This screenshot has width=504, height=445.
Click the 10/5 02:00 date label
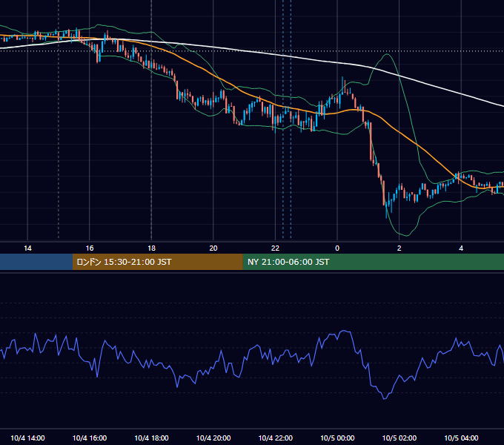point(399,438)
